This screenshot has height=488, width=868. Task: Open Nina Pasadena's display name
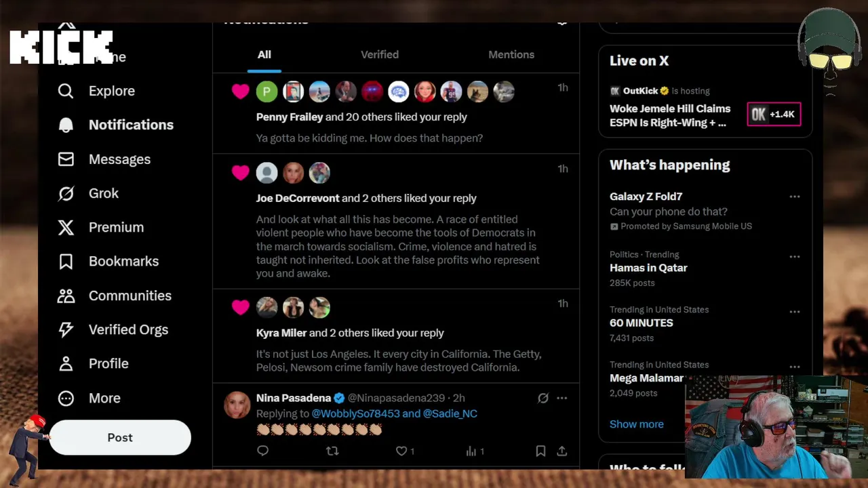pos(293,398)
